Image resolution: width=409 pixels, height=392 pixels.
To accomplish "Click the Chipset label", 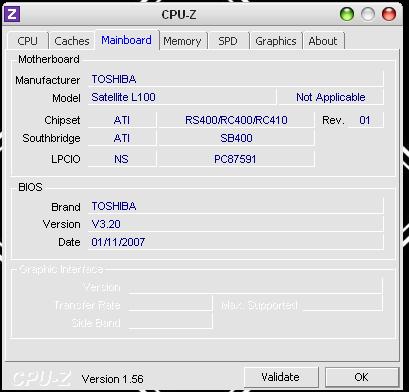I will [x=62, y=120].
